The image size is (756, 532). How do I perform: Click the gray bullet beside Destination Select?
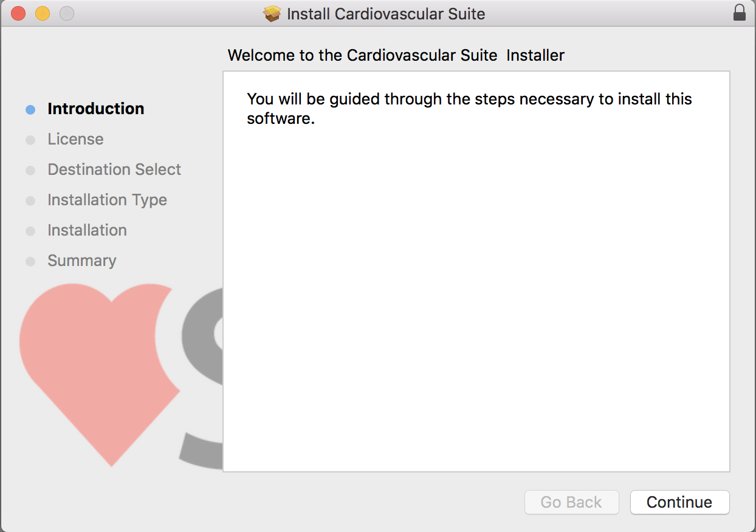[30, 170]
